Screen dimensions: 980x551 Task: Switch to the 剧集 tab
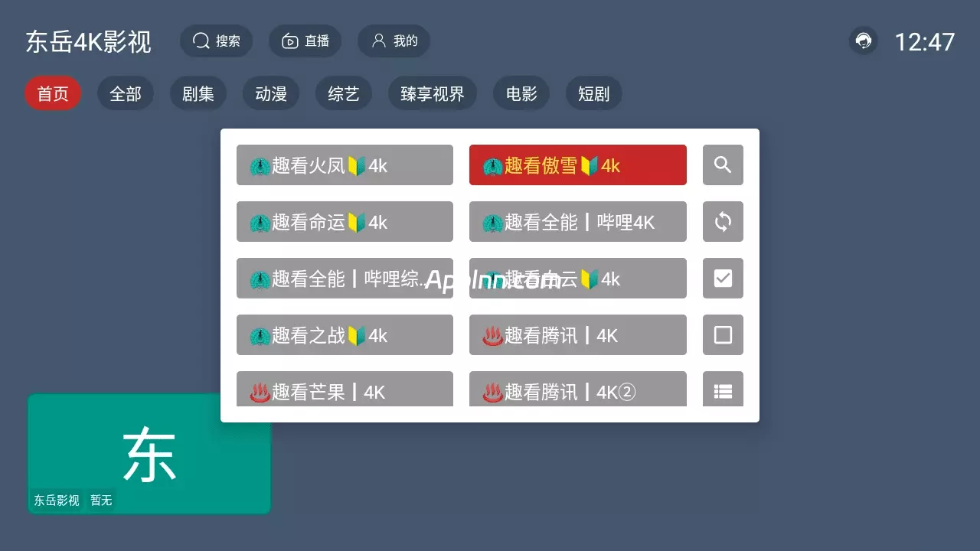coord(198,94)
